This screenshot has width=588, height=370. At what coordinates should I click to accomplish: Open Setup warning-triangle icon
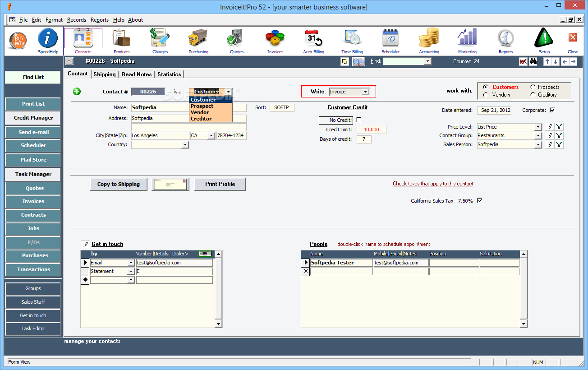(x=544, y=41)
